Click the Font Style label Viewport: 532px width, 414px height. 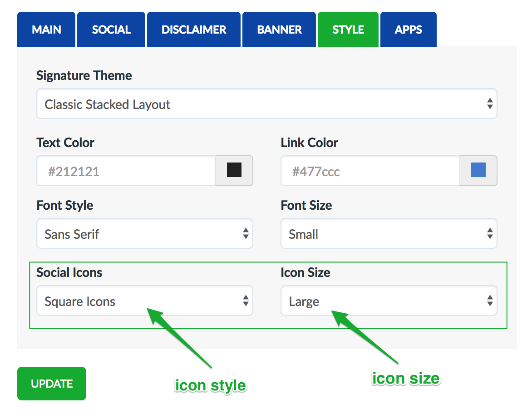click(65, 205)
